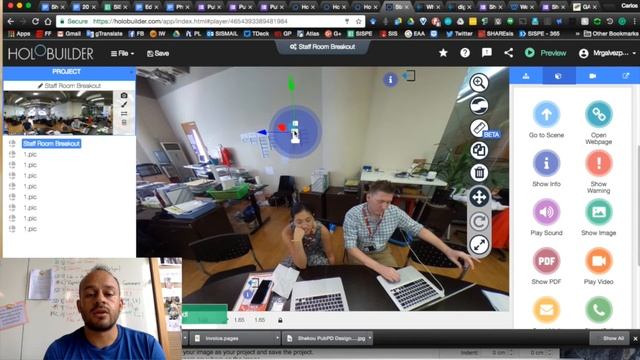Screen dimensions: 640x360
Task: Select the rotate transform tool
Action: point(479,222)
